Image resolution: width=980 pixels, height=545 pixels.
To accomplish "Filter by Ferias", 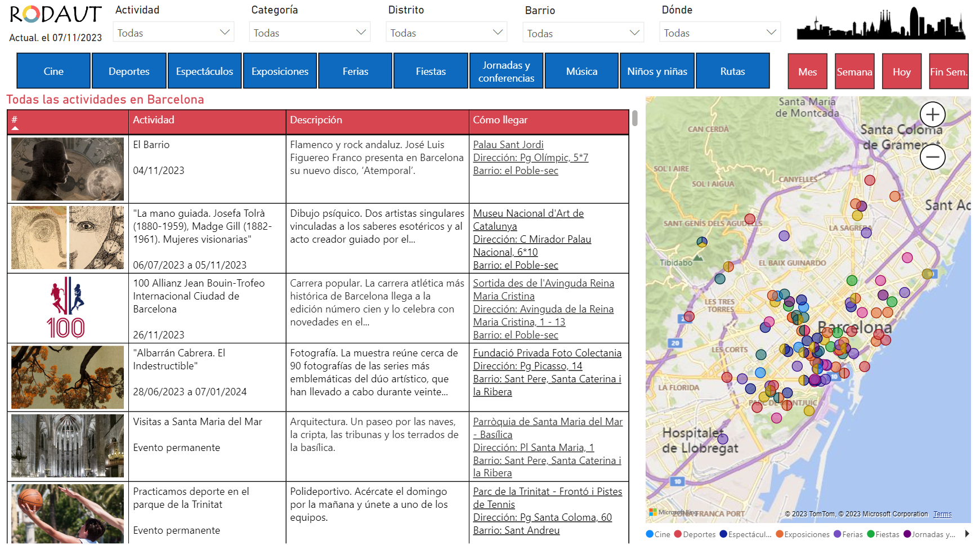I will tap(355, 71).
